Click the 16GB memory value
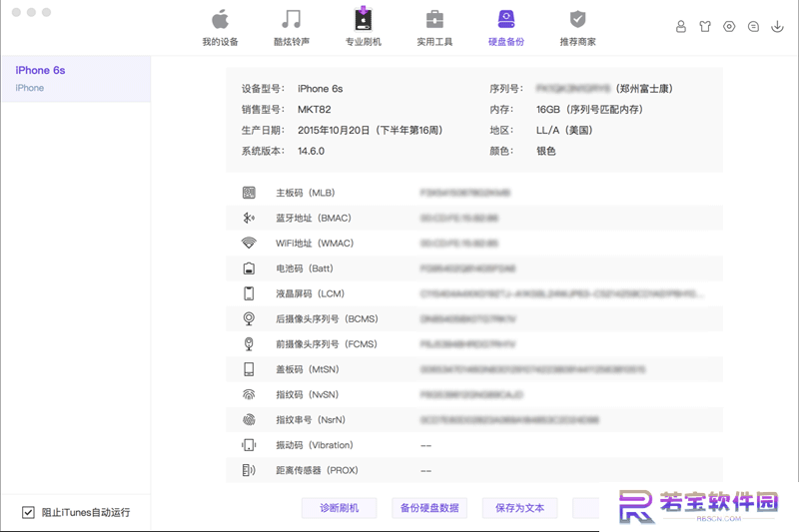Image resolution: width=799 pixels, height=532 pixels. click(547, 110)
